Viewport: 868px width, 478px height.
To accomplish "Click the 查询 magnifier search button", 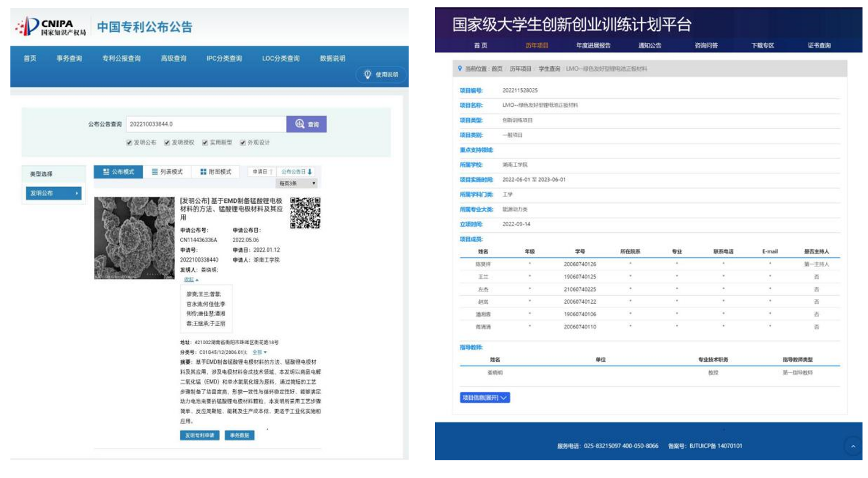I will pyautogui.click(x=306, y=124).
